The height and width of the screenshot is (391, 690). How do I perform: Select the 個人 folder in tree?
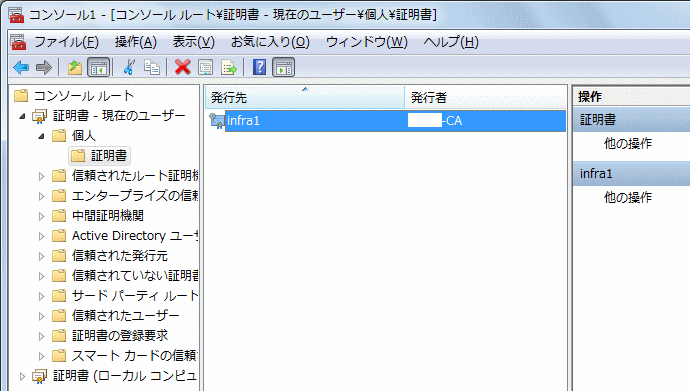pyautogui.click(x=84, y=135)
